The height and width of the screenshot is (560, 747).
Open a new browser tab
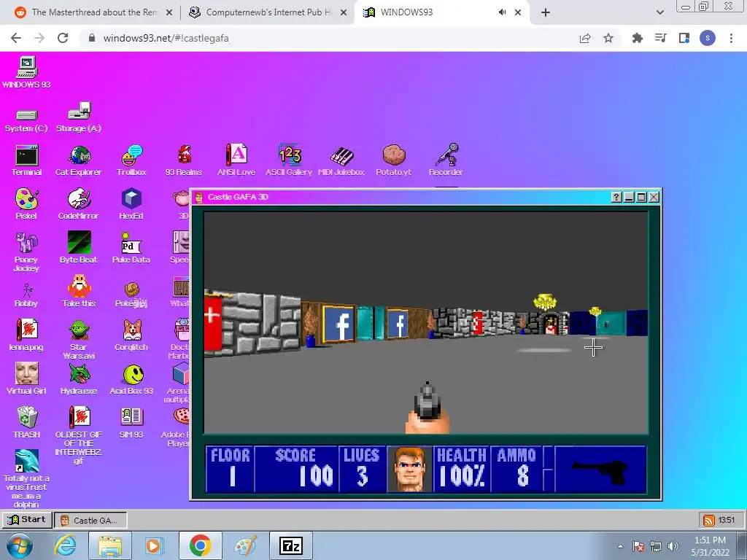546,13
